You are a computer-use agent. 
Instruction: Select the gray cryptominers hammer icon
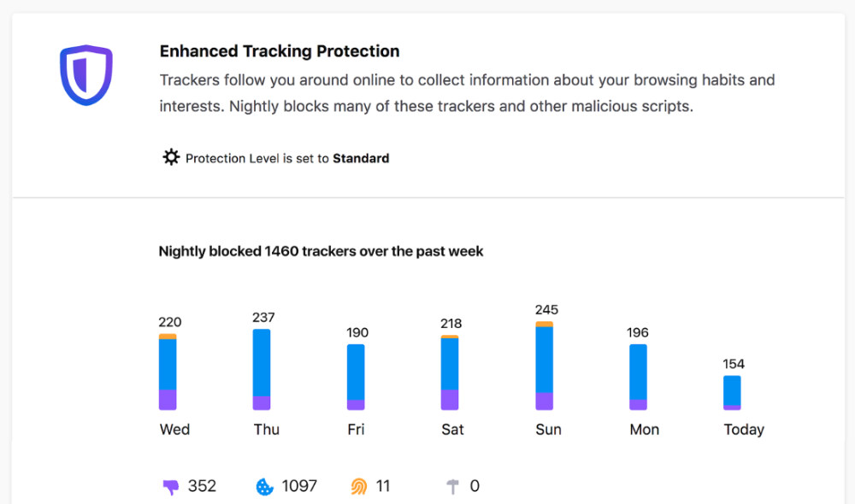pos(452,487)
